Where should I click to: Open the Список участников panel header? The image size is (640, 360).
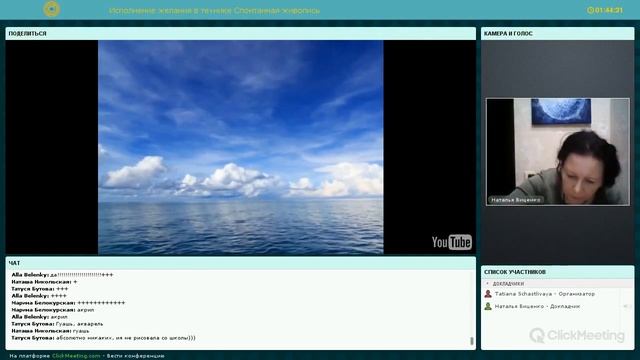[558, 272]
